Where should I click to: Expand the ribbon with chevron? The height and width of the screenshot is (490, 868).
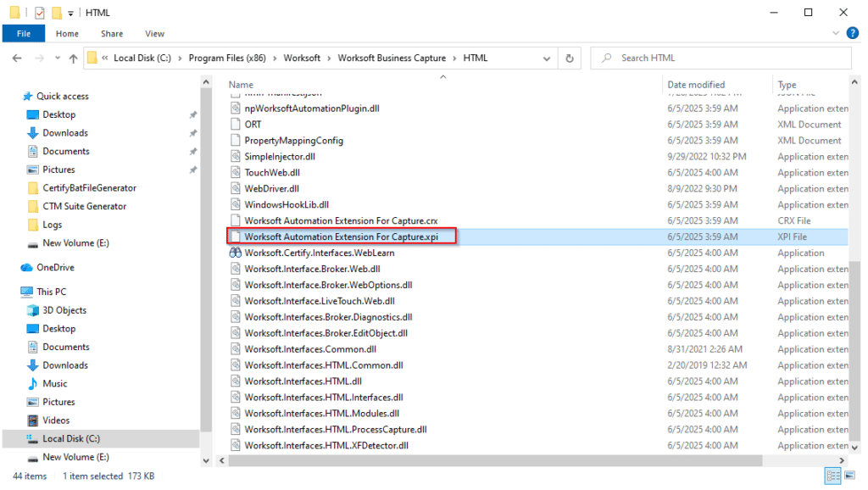click(836, 33)
